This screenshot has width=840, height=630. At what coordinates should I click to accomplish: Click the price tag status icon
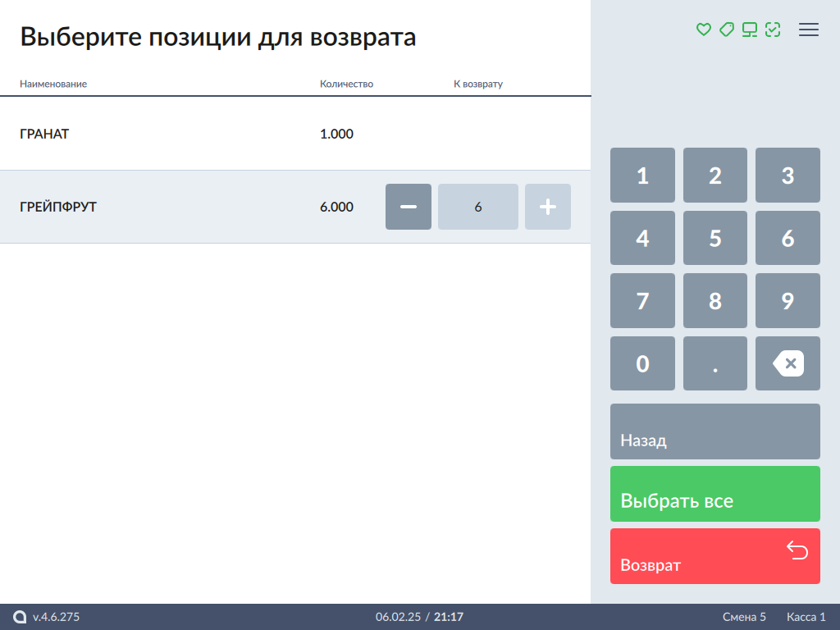tap(726, 30)
